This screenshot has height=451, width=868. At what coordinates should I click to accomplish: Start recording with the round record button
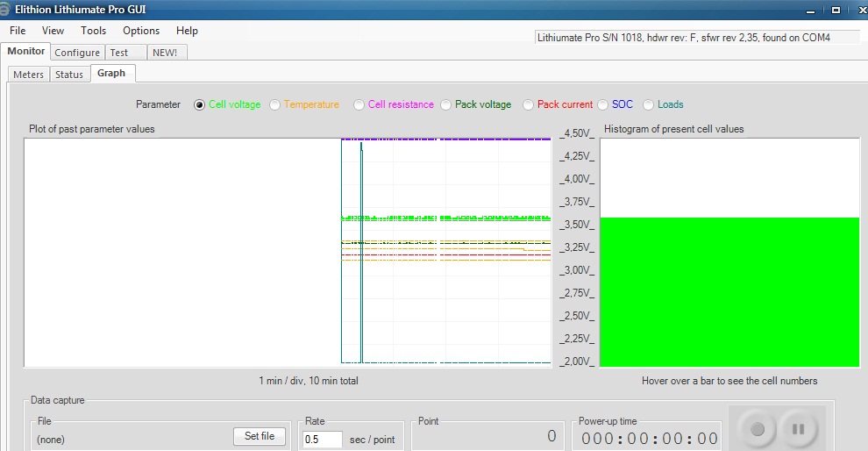click(758, 429)
